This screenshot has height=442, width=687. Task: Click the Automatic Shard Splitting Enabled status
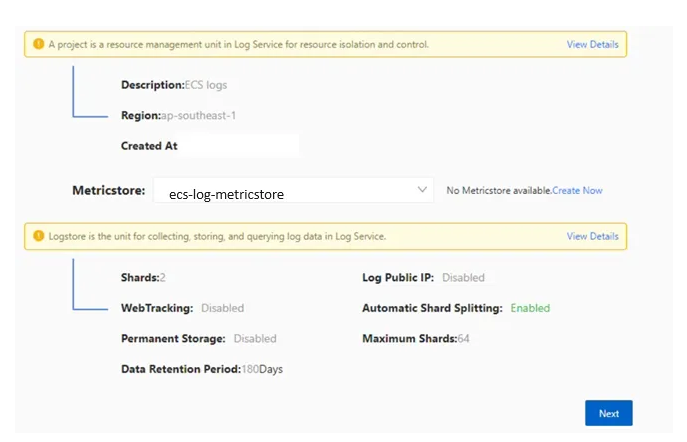pos(530,308)
